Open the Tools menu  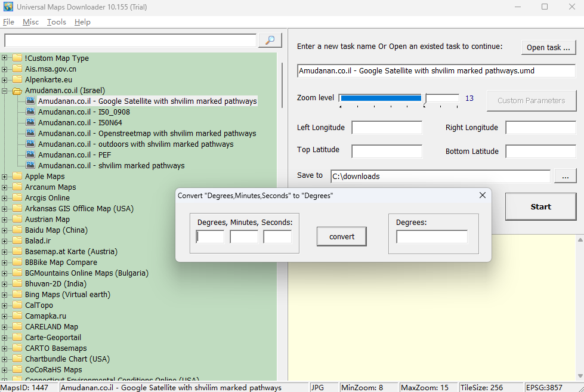[56, 21]
